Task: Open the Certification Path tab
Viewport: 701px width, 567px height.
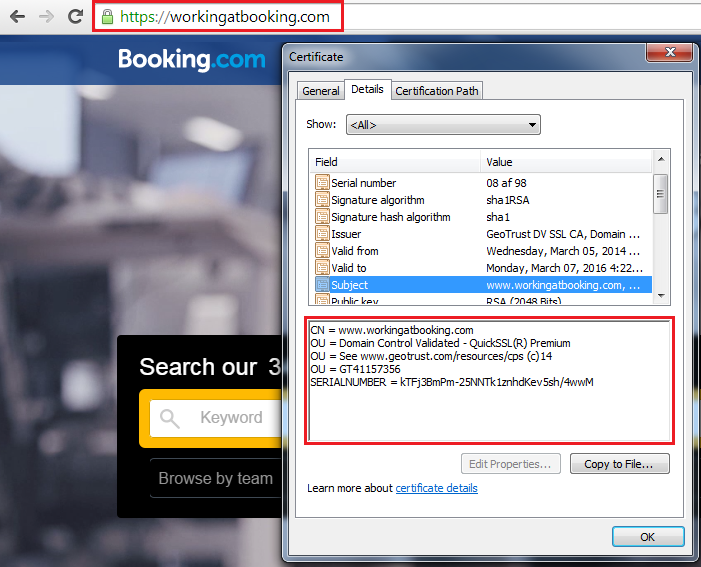Action: coord(436,91)
